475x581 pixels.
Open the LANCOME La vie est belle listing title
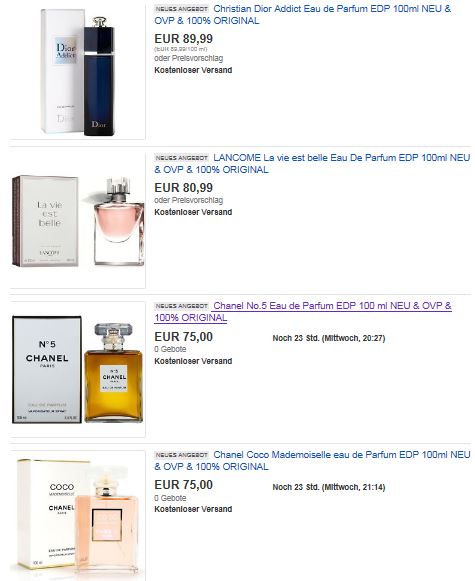click(312, 164)
